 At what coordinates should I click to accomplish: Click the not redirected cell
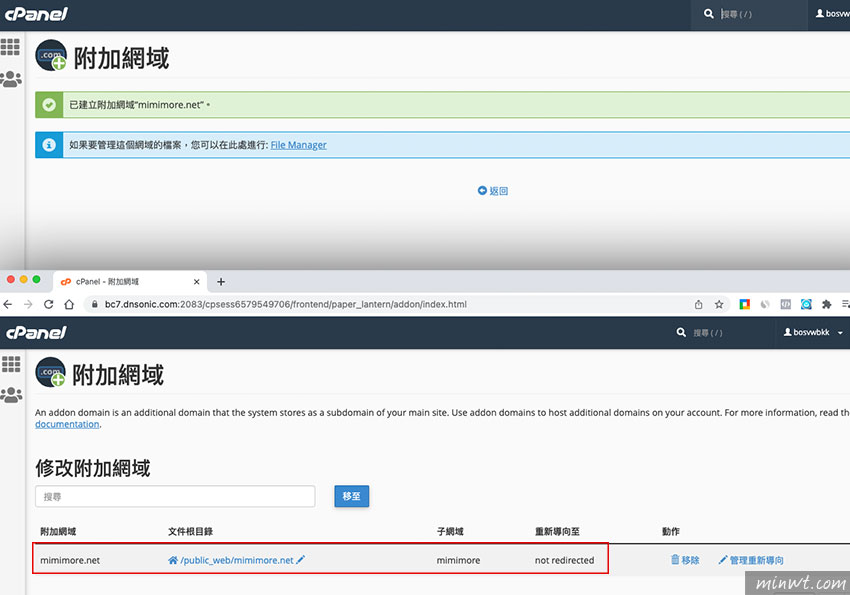coord(564,560)
